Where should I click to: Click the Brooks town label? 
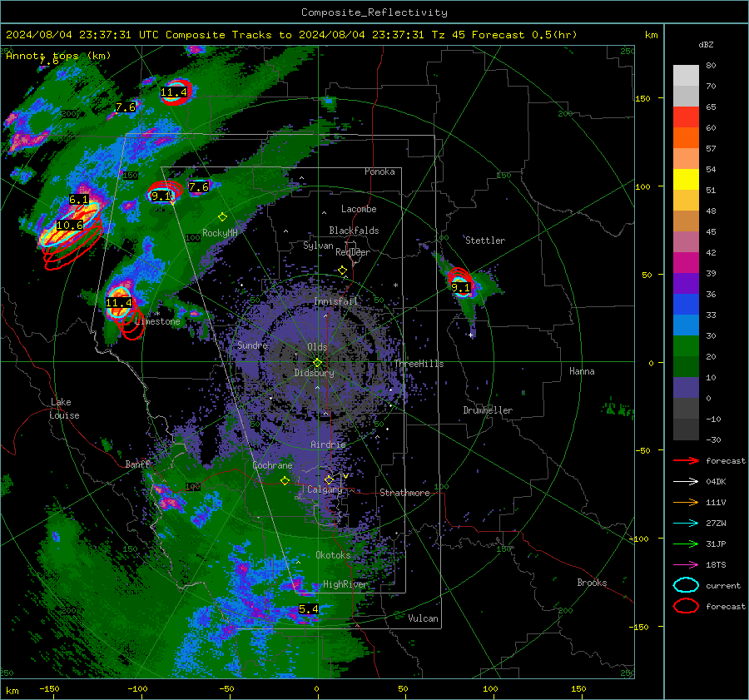592,583
